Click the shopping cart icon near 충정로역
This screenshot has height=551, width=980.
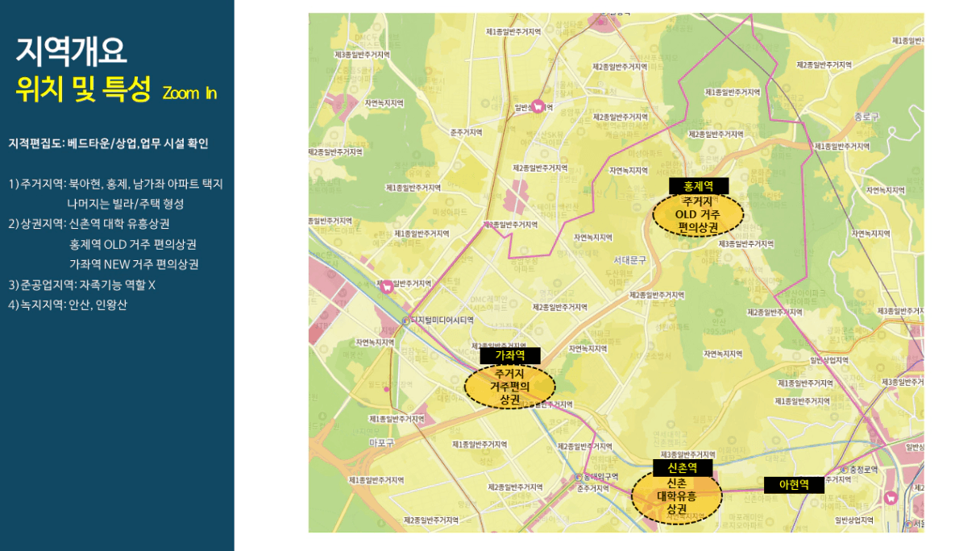point(890,498)
